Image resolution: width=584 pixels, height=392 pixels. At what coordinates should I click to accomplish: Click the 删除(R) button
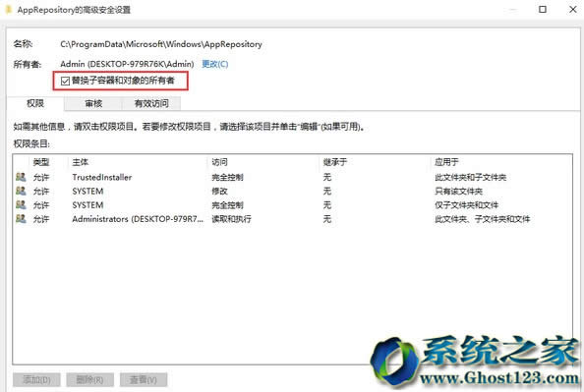[89, 379]
